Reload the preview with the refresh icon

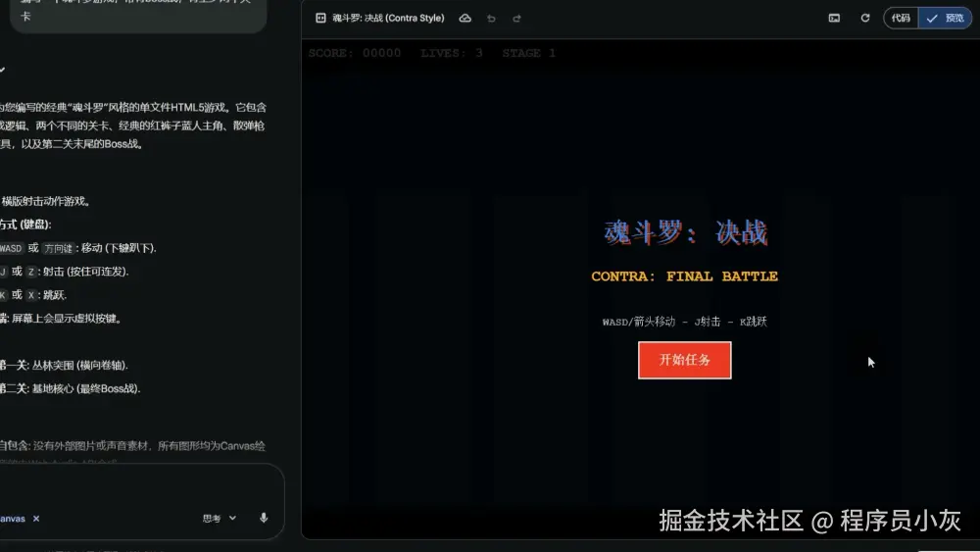pos(865,18)
